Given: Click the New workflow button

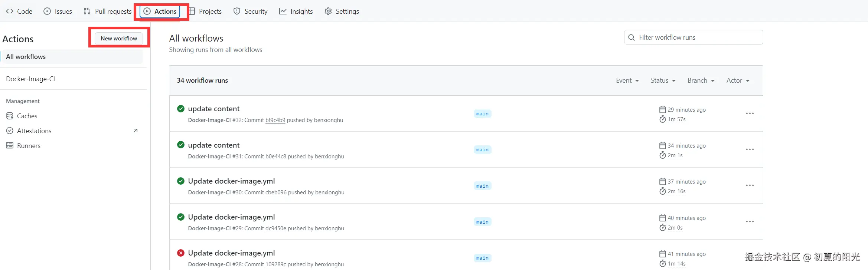Looking at the screenshot, I should [x=119, y=39].
